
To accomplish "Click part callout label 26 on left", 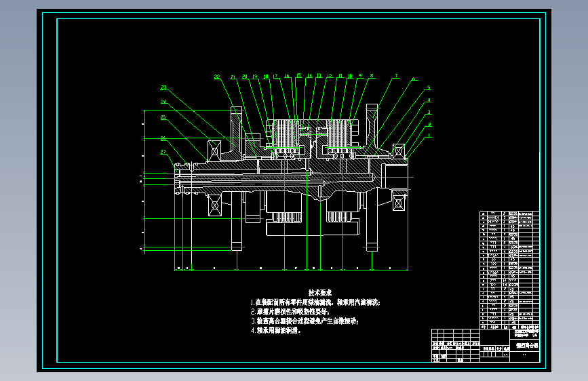I will 163,139.
